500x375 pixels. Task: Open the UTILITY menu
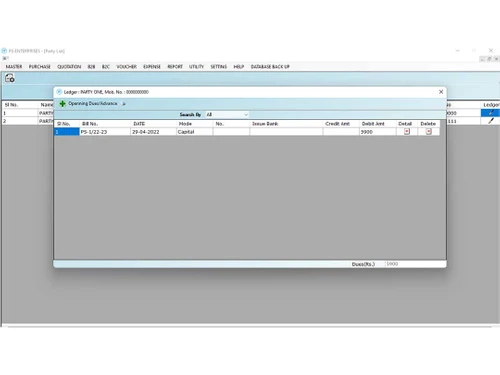[196, 67]
